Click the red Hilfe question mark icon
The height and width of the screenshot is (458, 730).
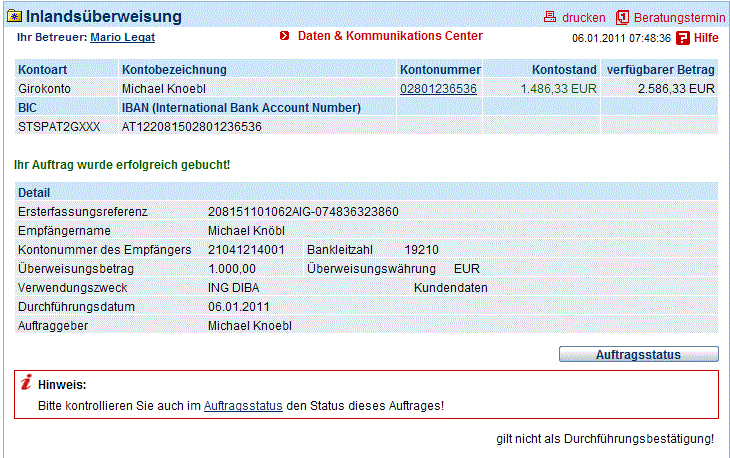click(683, 38)
